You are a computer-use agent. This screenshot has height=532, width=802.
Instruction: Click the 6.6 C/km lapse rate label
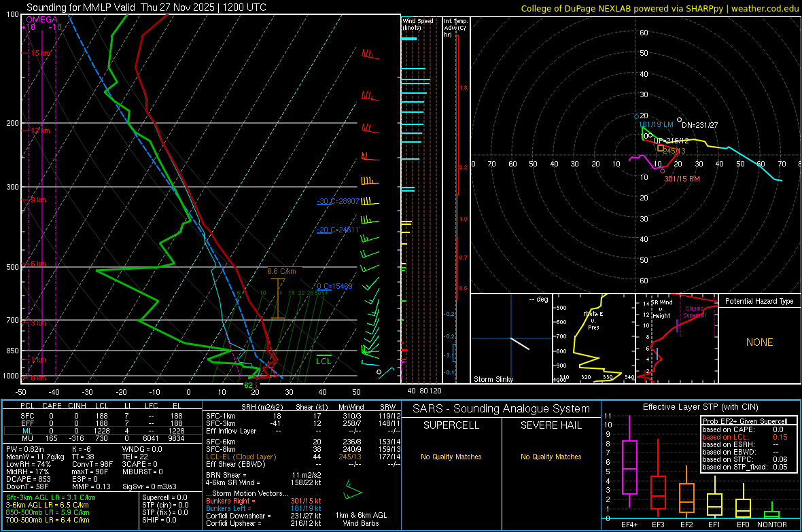click(281, 271)
